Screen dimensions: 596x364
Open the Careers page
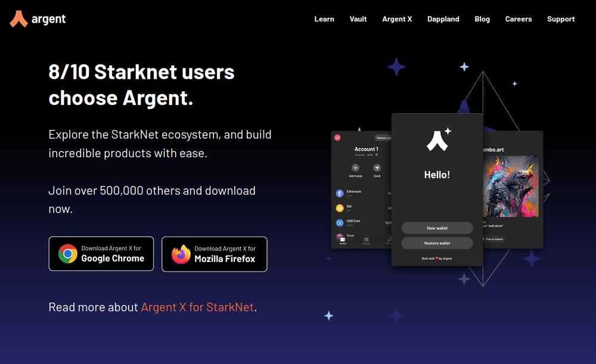(x=519, y=19)
